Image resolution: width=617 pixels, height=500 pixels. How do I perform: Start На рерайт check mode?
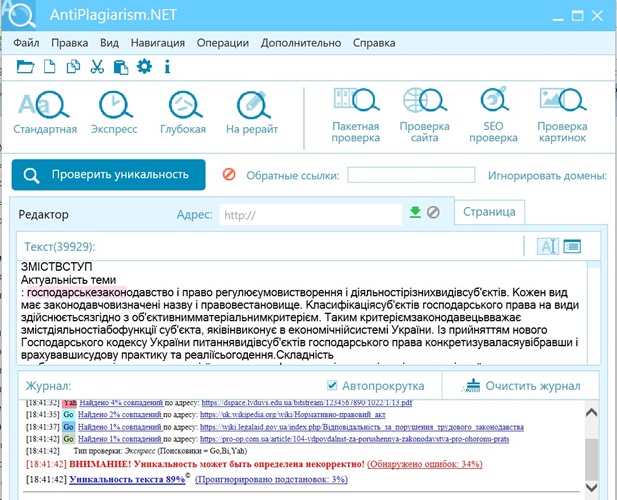252,113
